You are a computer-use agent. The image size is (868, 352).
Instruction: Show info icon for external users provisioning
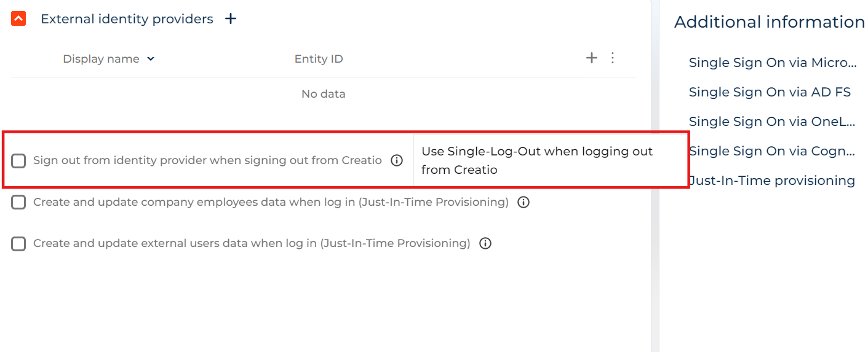click(x=485, y=244)
